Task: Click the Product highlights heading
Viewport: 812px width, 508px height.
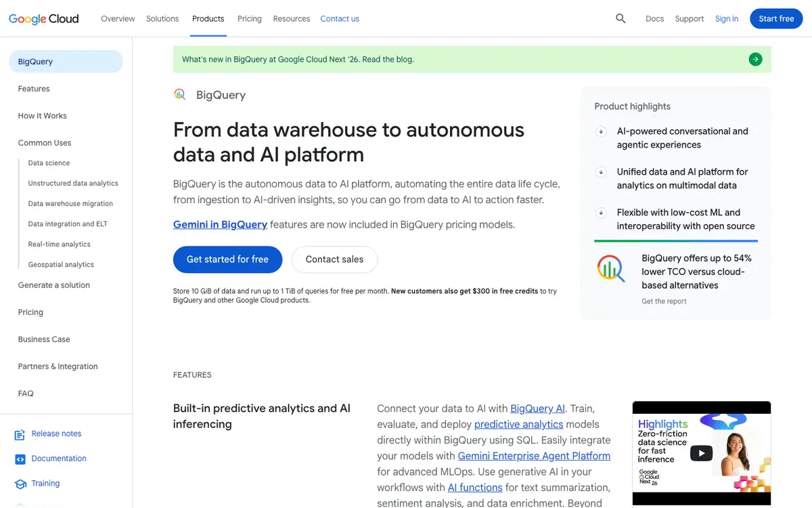Action: 632,106
